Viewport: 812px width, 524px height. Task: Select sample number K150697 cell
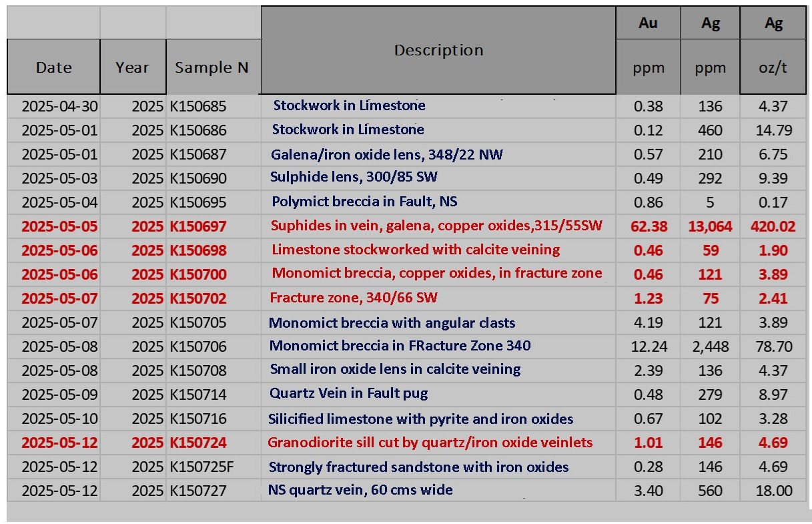pyautogui.click(x=198, y=226)
